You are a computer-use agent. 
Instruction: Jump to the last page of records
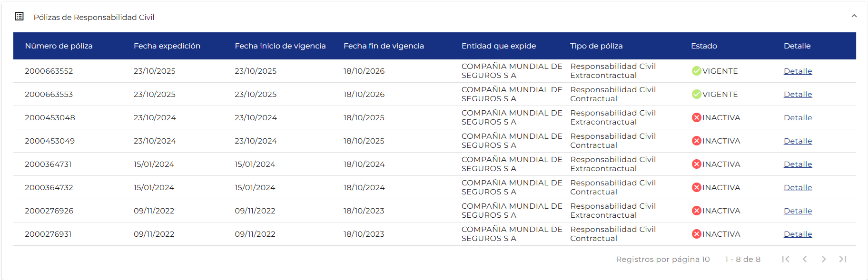pos(843,259)
